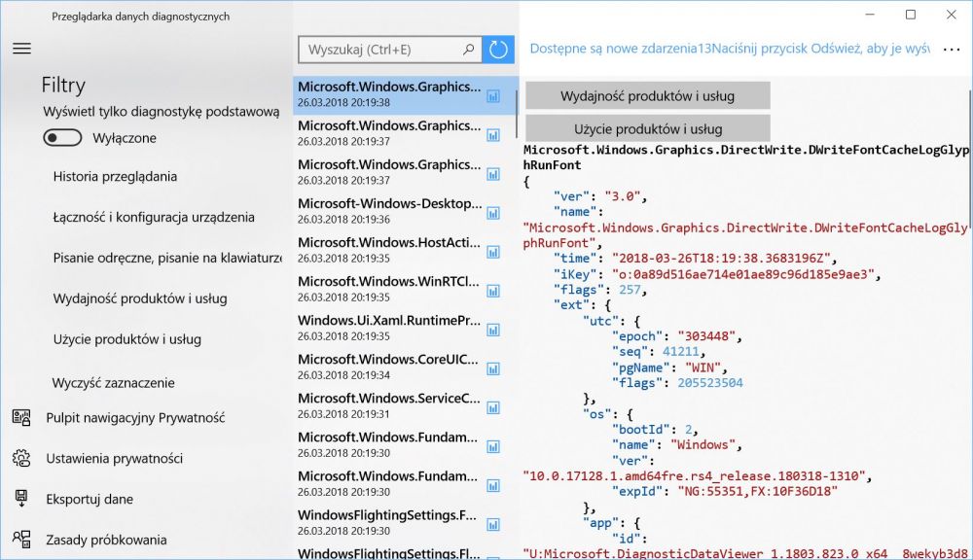
Task: Click the iKey value in JSON
Action: click(742, 274)
